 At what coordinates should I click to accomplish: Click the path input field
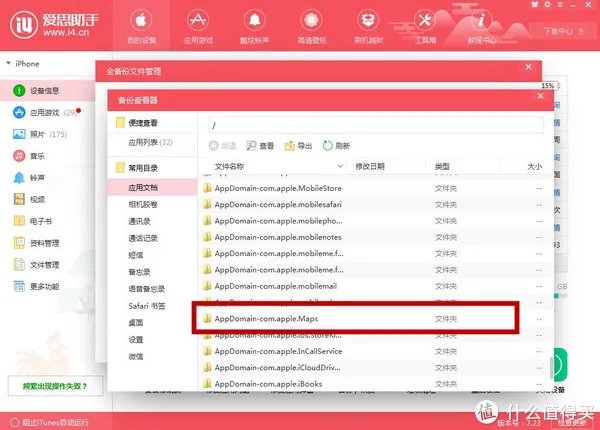click(376, 125)
